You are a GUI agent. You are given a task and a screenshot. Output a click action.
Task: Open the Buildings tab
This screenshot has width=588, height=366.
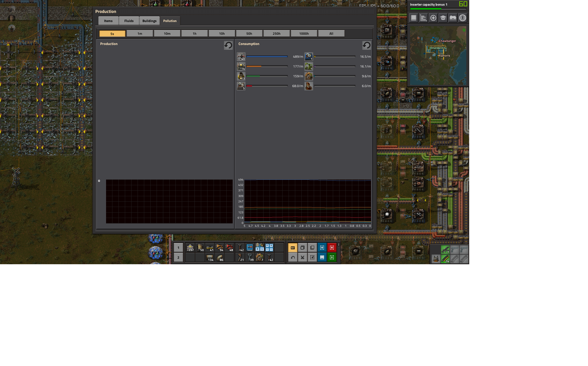pos(149,21)
